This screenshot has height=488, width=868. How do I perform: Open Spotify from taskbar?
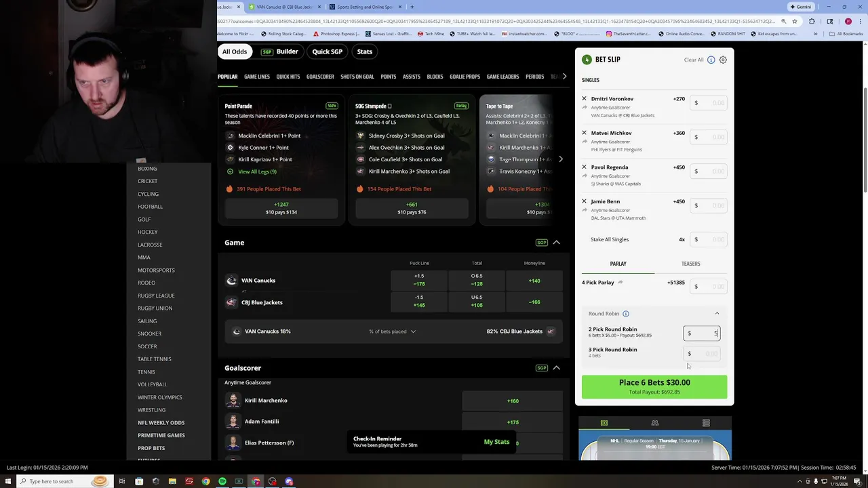coord(222,481)
